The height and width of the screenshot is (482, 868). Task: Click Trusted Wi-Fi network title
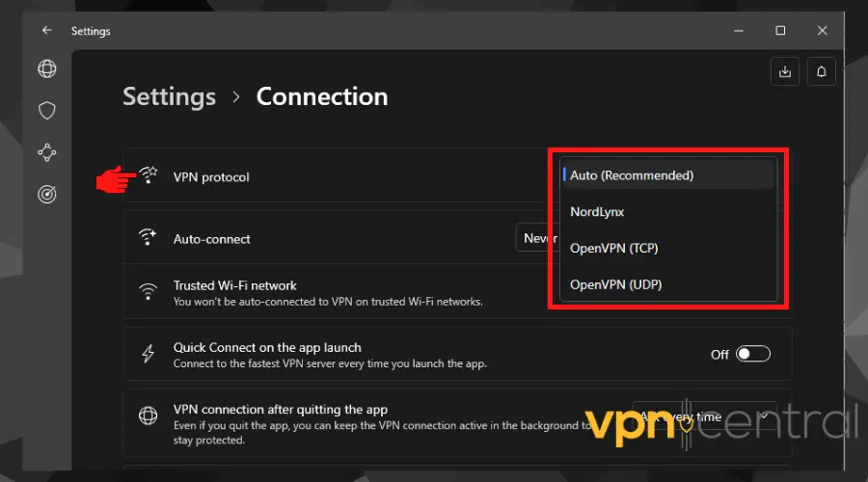tap(234, 285)
